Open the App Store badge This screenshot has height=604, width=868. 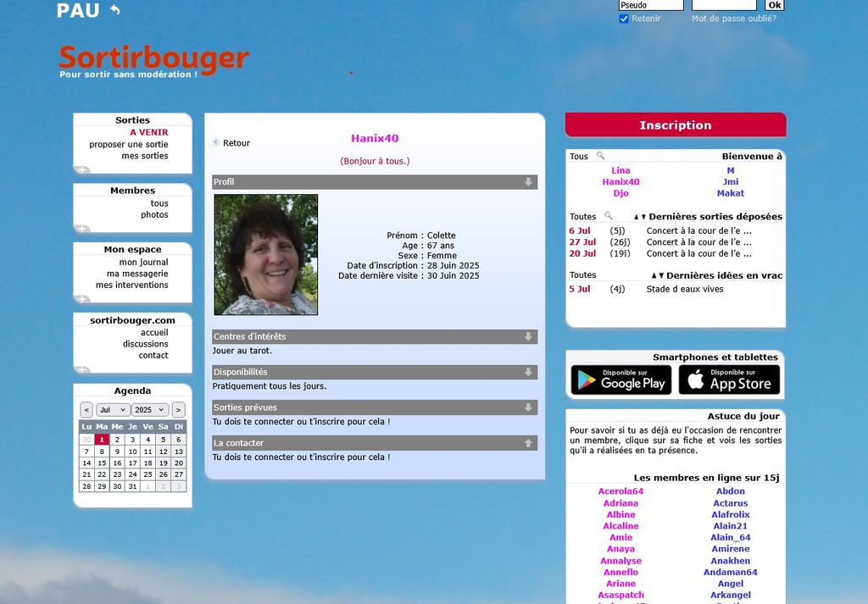point(729,380)
